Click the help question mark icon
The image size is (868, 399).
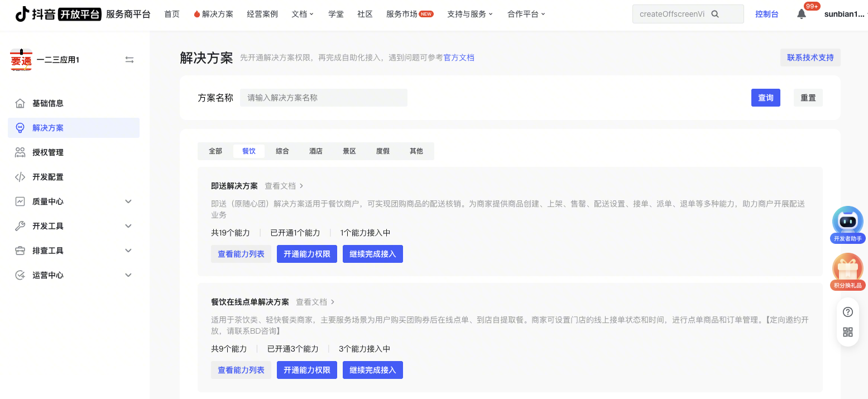[847, 312]
